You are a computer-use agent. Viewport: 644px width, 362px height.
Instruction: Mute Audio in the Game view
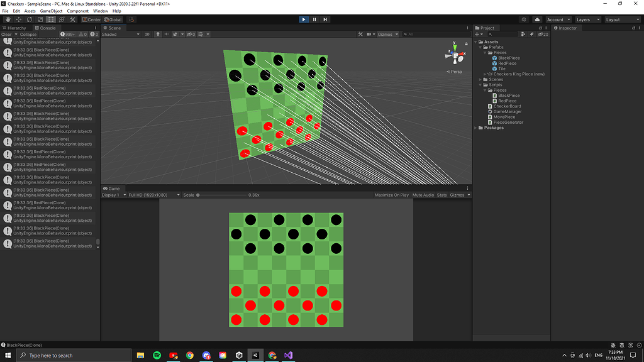click(423, 195)
